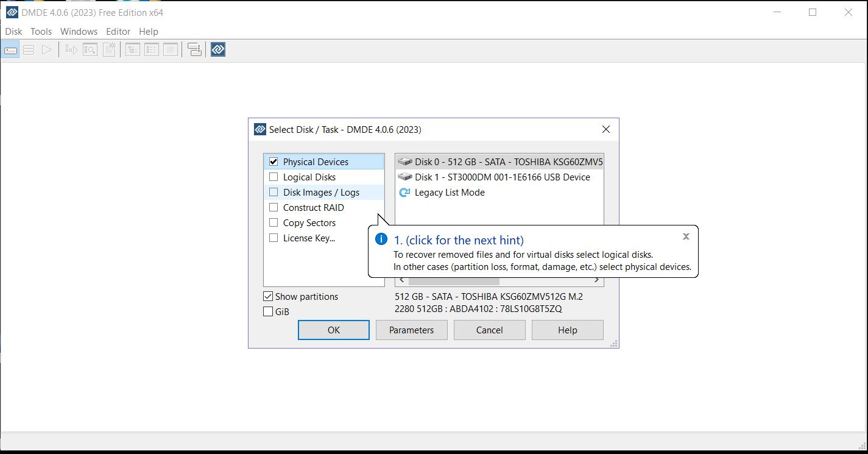Toggle the Show partitions checkbox
This screenshot has width=868, height=454.
[268, 297]
